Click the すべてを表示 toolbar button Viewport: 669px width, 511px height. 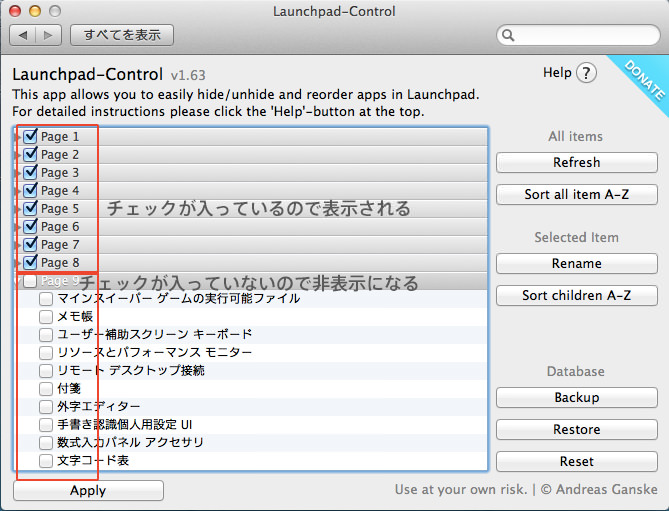coord(122,35)
